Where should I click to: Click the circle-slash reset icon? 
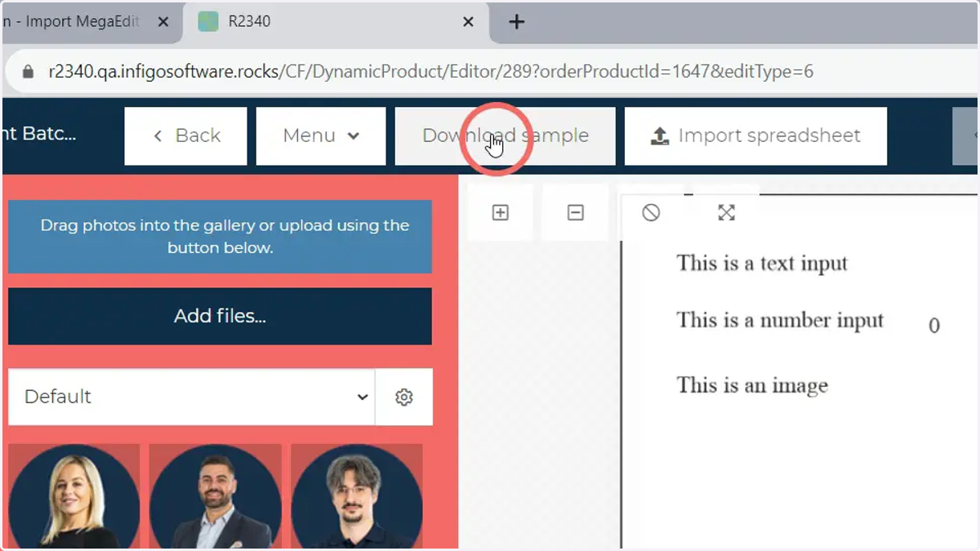click(x=651, y=213)
